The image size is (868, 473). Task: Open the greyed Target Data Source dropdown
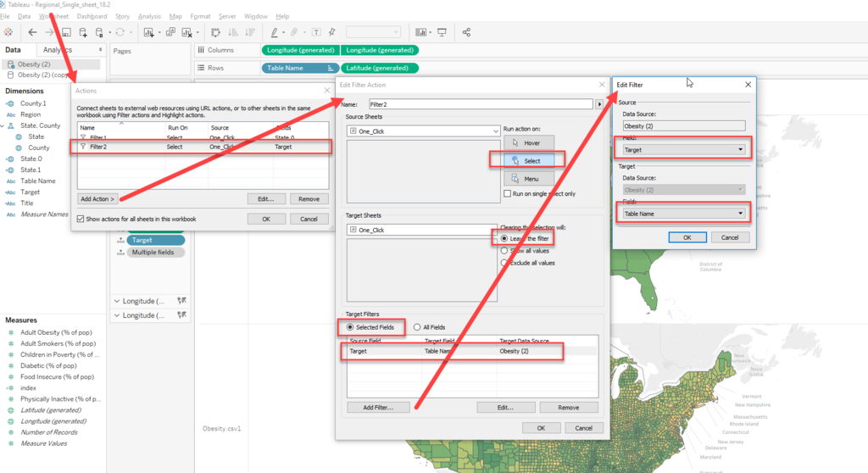click(684, 189)
